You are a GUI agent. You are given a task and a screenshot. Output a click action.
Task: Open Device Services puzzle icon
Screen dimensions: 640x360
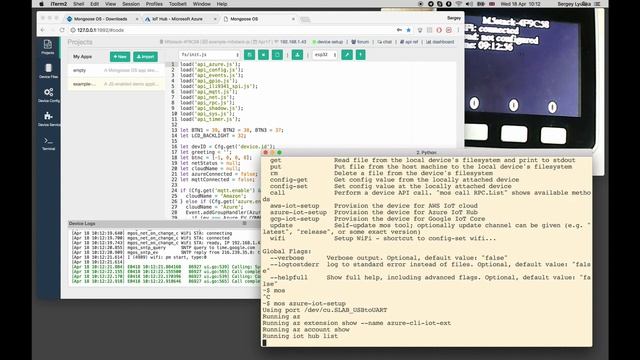pyautogui.click(x=48, y=119)
